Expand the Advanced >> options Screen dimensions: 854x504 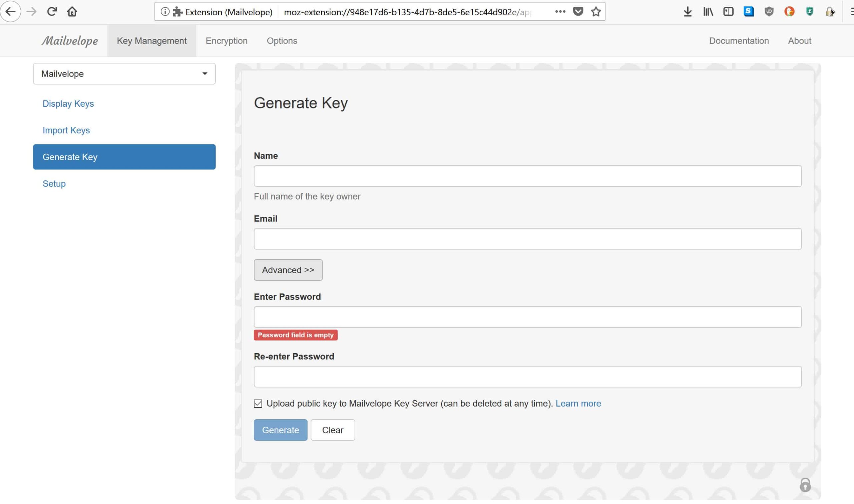point(288,270)
